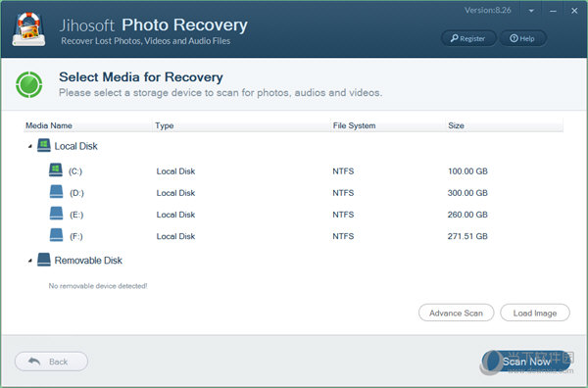This screenshot has width=588, height=388.
Task: Click the Load Image button
Action: click(x=535, y=313)
